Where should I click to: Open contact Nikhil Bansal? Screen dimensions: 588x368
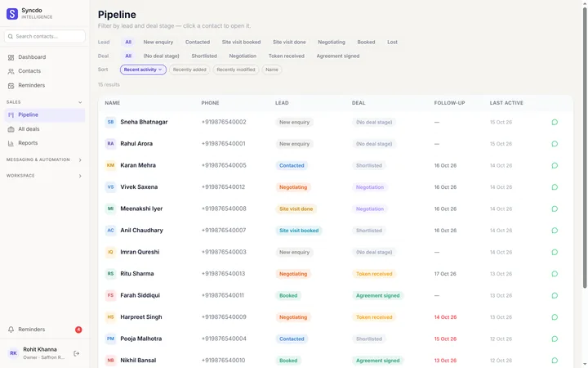click(138, 361)
